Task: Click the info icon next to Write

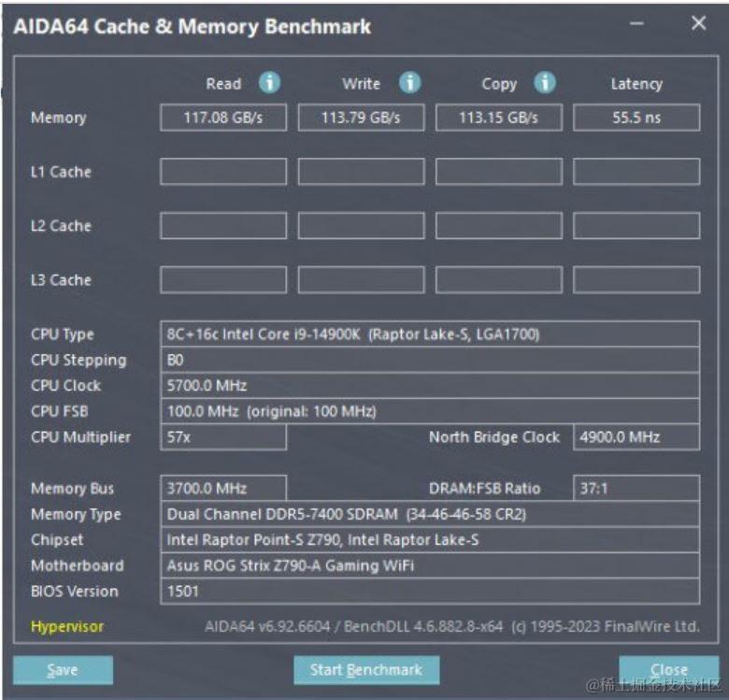Action: (410, 83)
